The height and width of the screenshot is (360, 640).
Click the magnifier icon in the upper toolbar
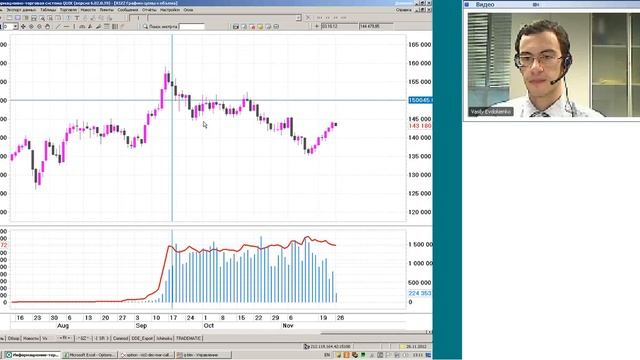click(x=42, y=18)
